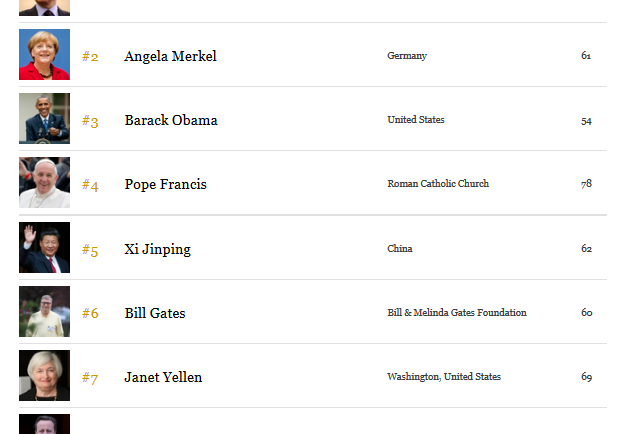Click the #2 rank number
This screenshot has width=625, height=434.
(90, 57)
